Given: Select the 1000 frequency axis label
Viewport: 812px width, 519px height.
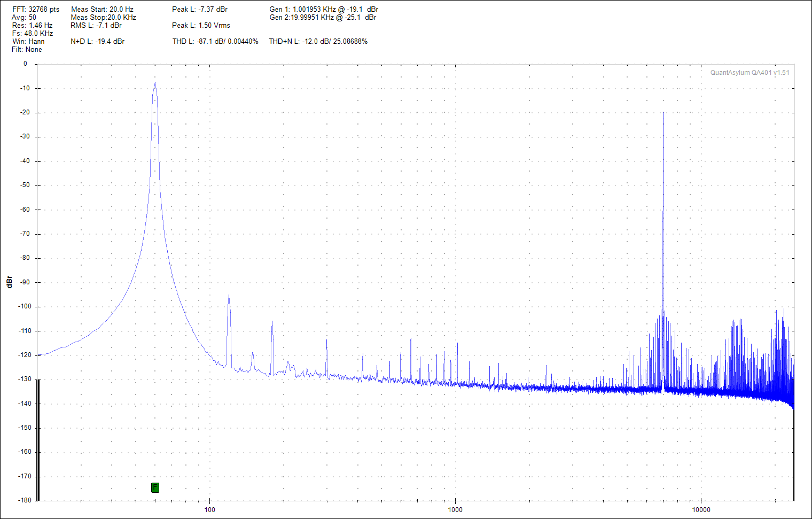Looking at the screenshot, I should pos(455,510).
